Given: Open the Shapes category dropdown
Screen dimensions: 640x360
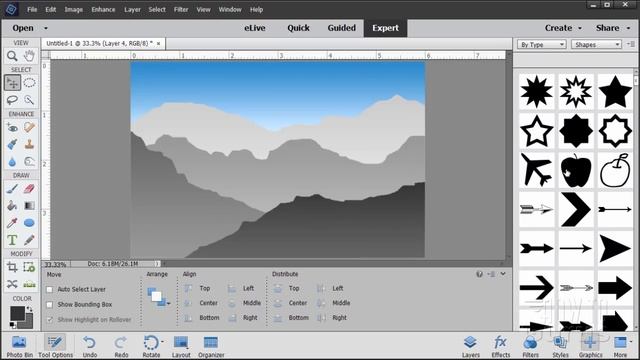Looking at the screenshot, I should pyautogui.click(x=596, y=44).
